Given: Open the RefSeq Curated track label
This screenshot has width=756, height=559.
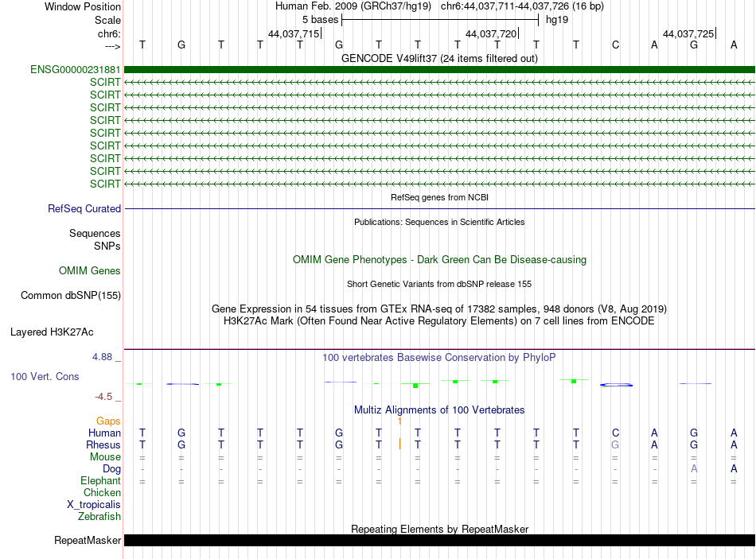Looking at the screenshot, I should 84,208.
